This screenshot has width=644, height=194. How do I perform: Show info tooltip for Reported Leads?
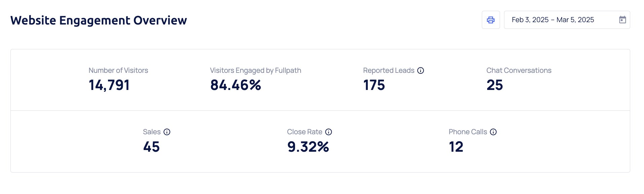tap(421, 70)
